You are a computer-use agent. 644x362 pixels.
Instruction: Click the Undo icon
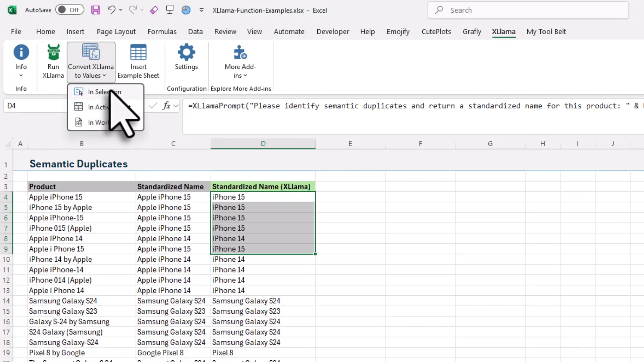112,10
